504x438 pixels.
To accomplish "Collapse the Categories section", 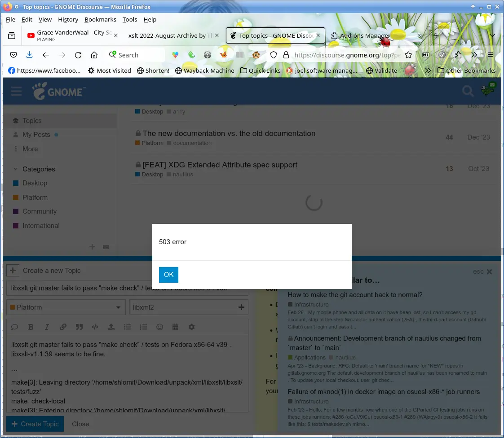I will point(34,169).
